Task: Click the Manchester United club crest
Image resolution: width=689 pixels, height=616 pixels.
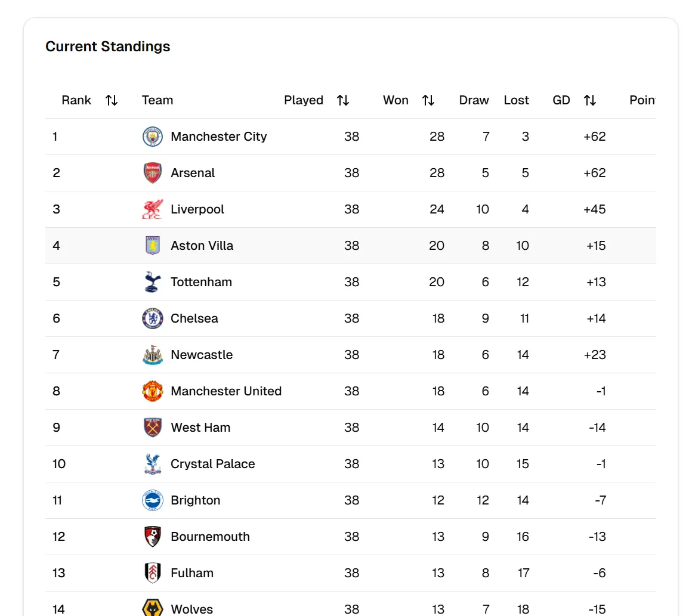Action: pyautogui.click(x=153, y=391)
